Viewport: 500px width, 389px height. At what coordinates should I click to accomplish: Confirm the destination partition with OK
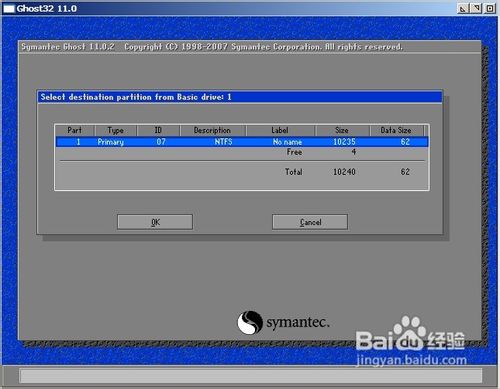[155, 222]
